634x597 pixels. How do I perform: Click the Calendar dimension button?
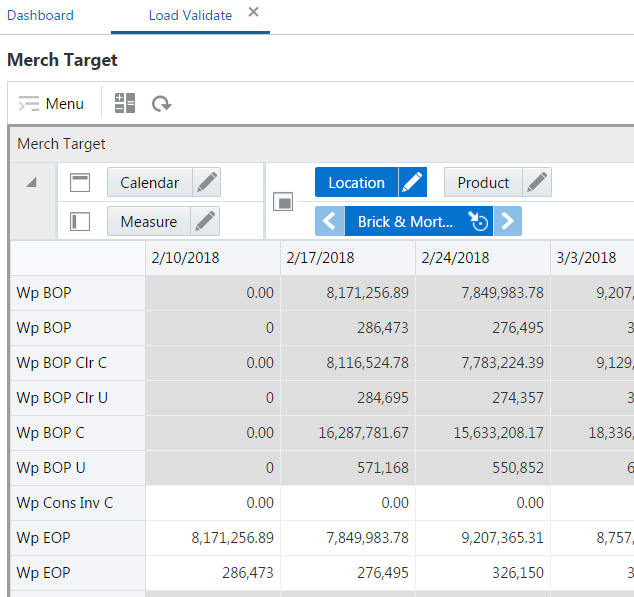pos(149,183)
